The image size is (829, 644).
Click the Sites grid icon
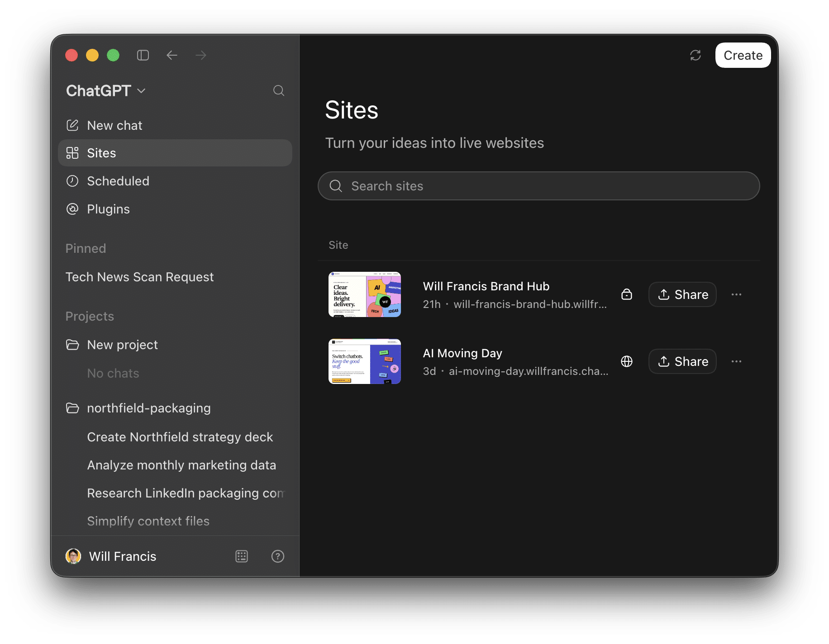click(x=72, y=153)
